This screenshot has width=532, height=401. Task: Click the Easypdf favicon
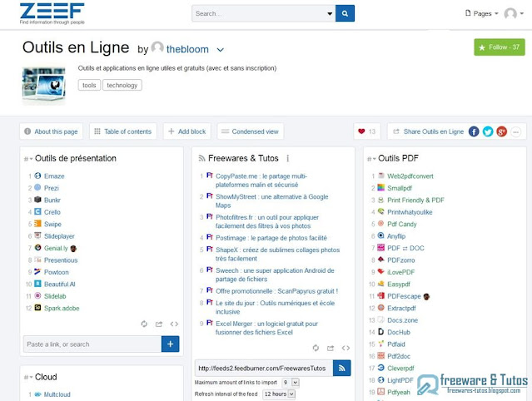[381, 284]
